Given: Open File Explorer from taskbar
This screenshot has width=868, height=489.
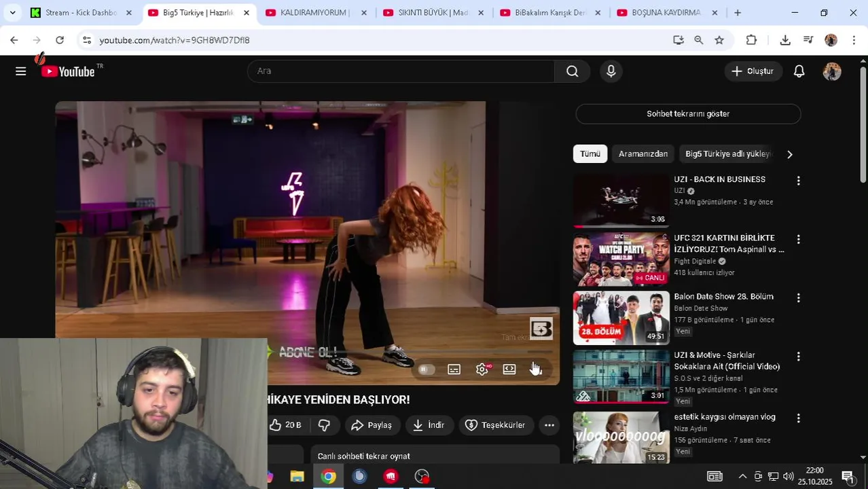Looking at the screenshot, I should [297, 477].
